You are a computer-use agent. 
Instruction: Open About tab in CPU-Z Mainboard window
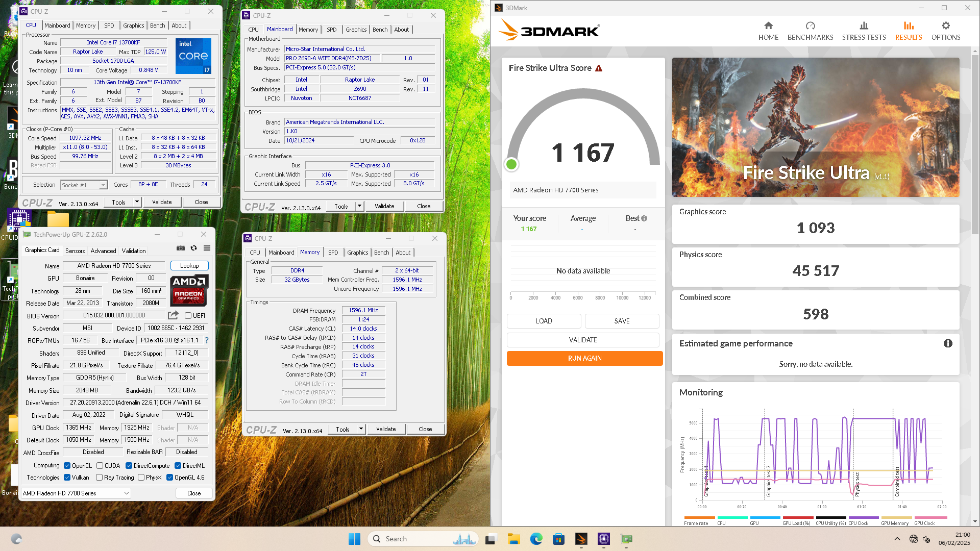(x=402, y=30)
